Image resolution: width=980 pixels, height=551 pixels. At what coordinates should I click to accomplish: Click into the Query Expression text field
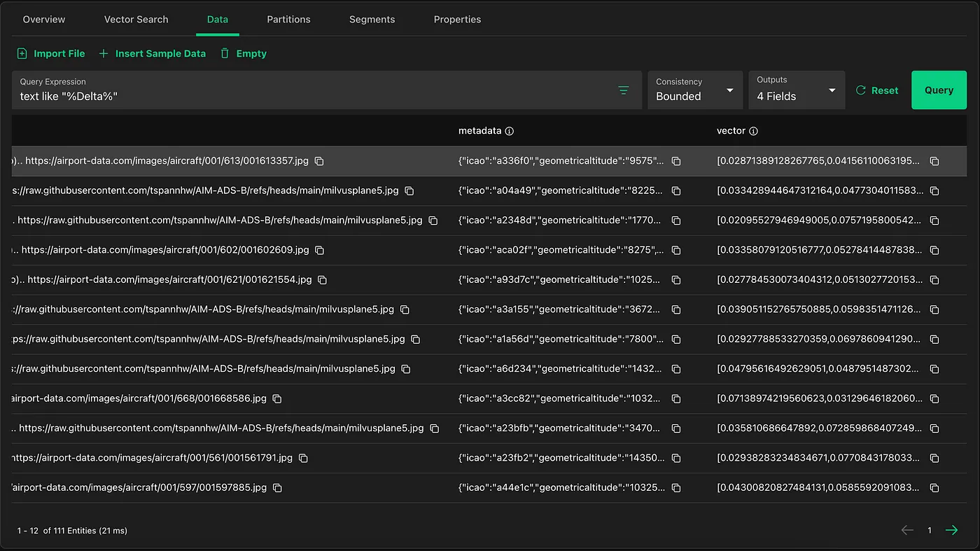(308, 96)
